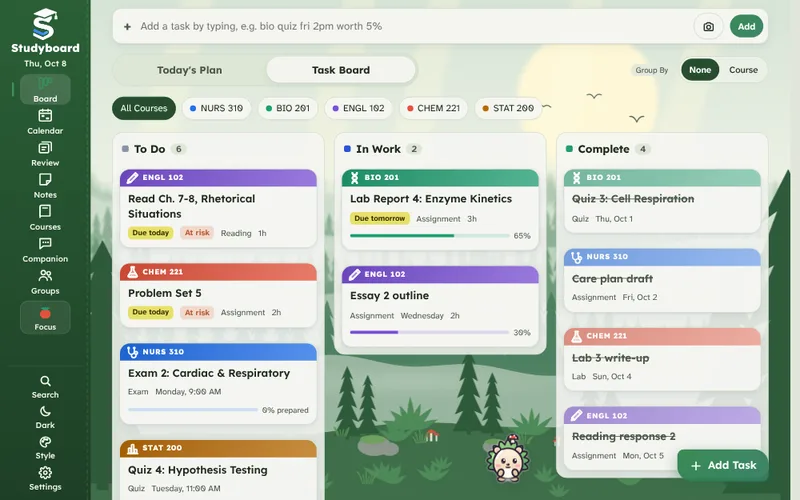This screenshot has width=800, height=500.
Task: Set Group By to Course
Action: tap(743, 70)
